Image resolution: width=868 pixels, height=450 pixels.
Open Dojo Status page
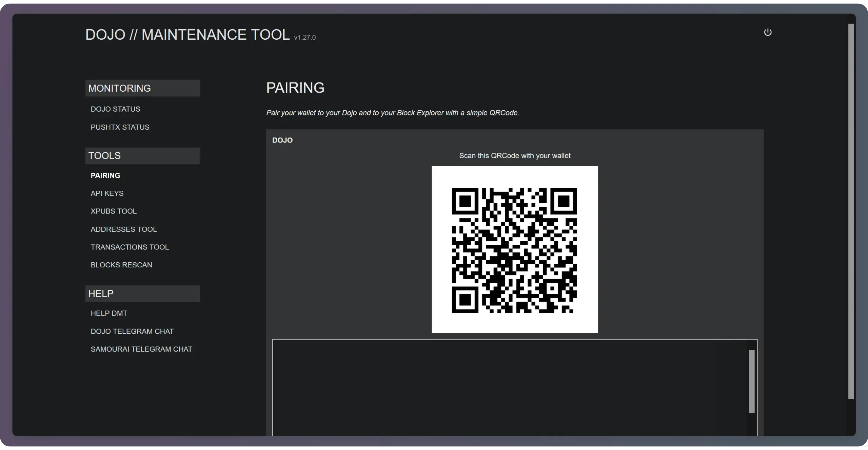tap(115, 109)
